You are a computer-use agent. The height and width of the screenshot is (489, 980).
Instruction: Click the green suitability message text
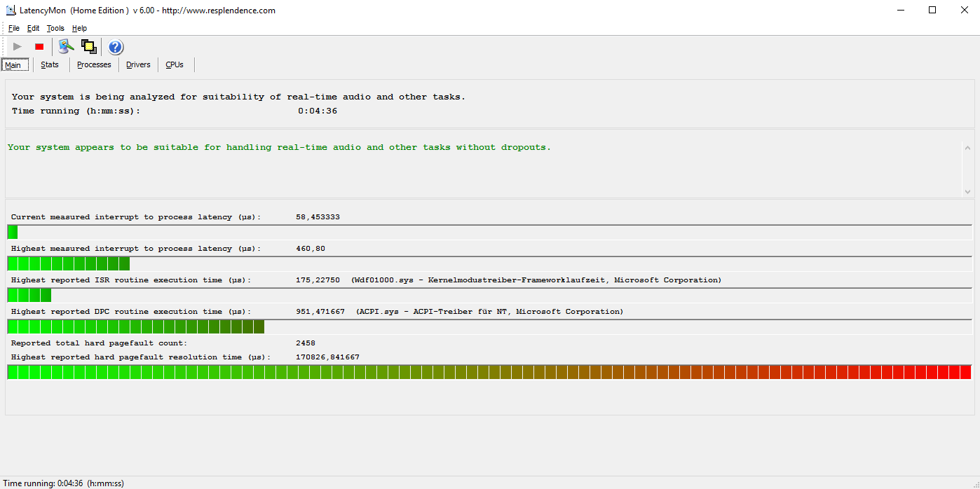pyautogui.click(x=279, y=148)
